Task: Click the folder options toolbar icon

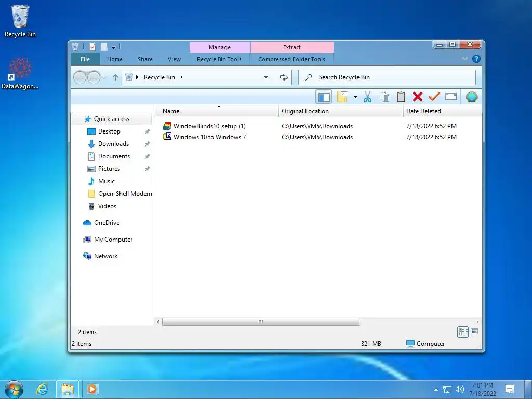Action: coord(343,97)
